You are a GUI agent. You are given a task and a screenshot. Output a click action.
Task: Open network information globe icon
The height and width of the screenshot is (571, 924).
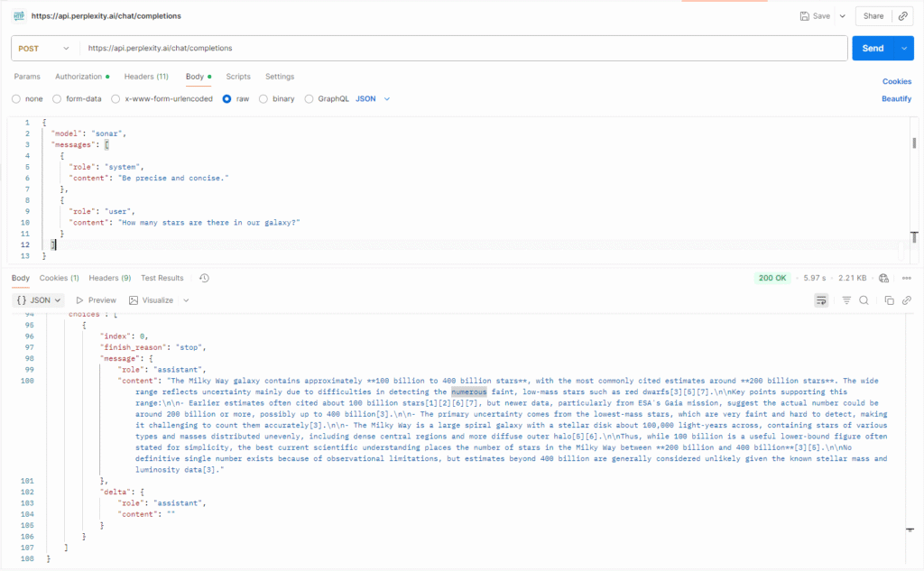pos(883,278)
